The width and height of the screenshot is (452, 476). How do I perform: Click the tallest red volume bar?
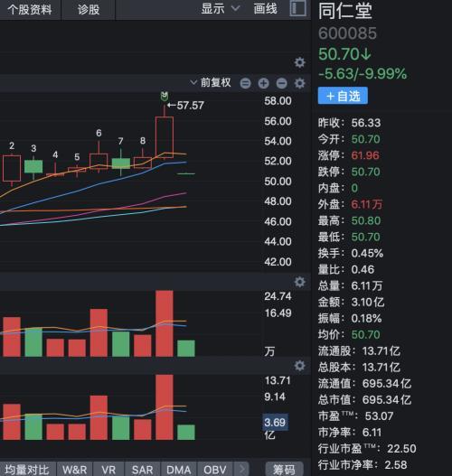(165, 323)
